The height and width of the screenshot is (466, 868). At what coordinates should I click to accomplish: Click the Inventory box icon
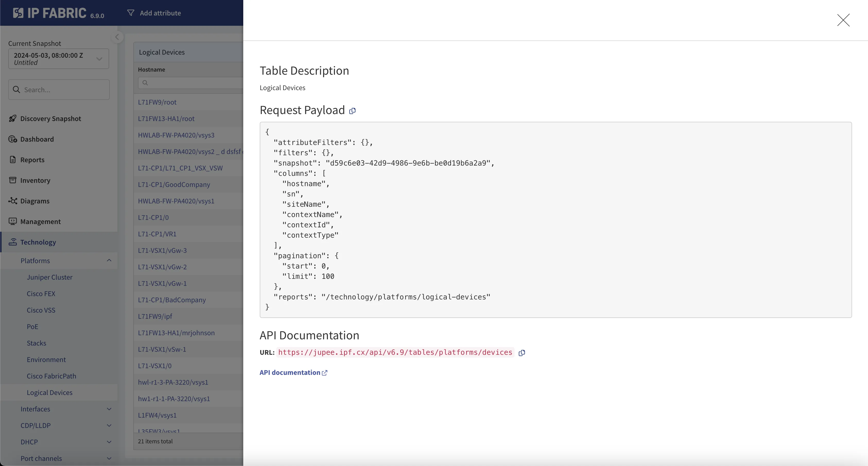13,180
